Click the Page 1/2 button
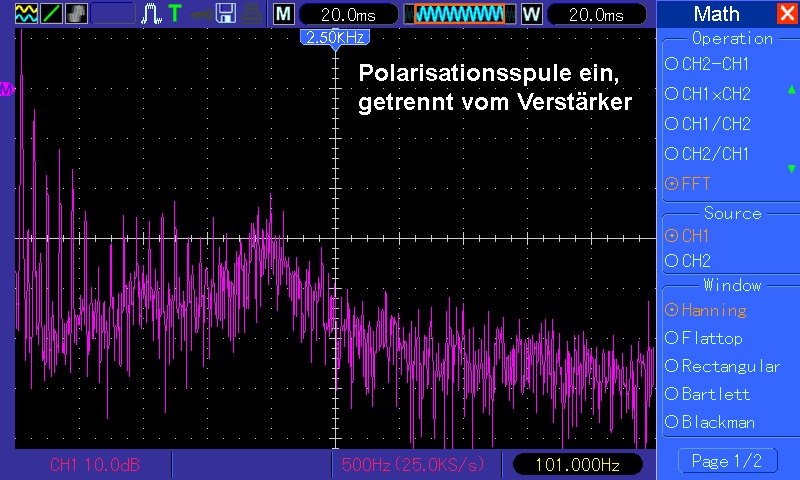800x480 pixels. point(728,461)
